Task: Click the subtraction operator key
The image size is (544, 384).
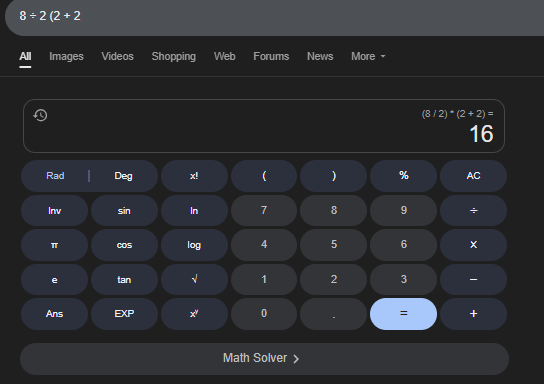Action: click(474, 280)
